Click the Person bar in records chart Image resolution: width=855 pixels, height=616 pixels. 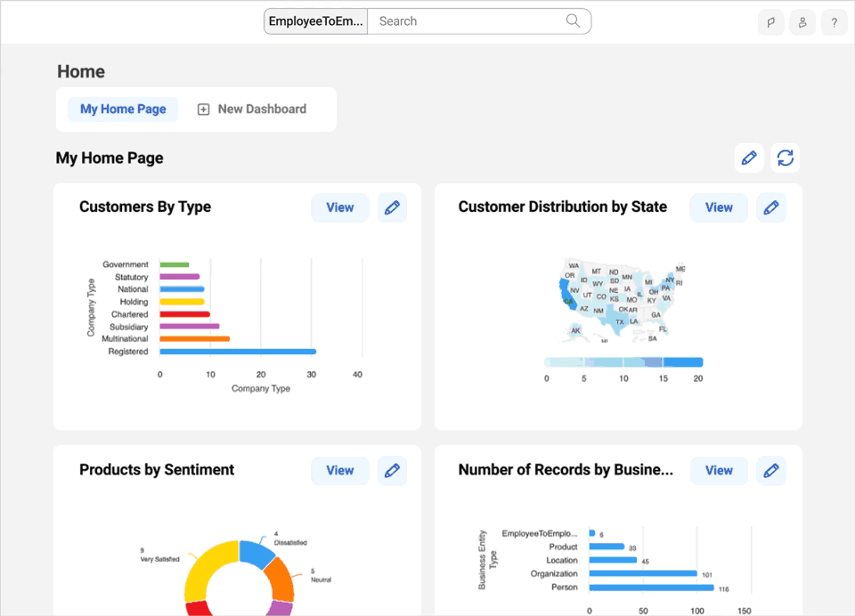point(652,588)
